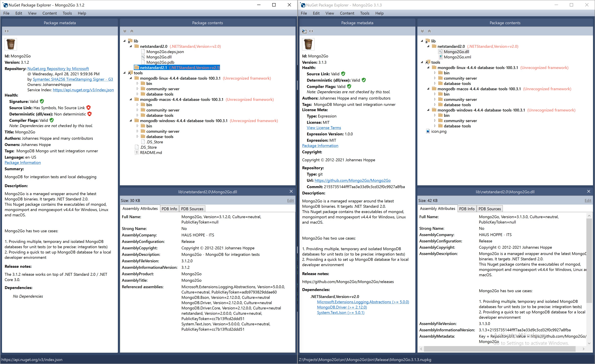Click metadata source view icon in 3.1.2 window
The width and height of the screenshot is (595, 364).
(7, 31)
